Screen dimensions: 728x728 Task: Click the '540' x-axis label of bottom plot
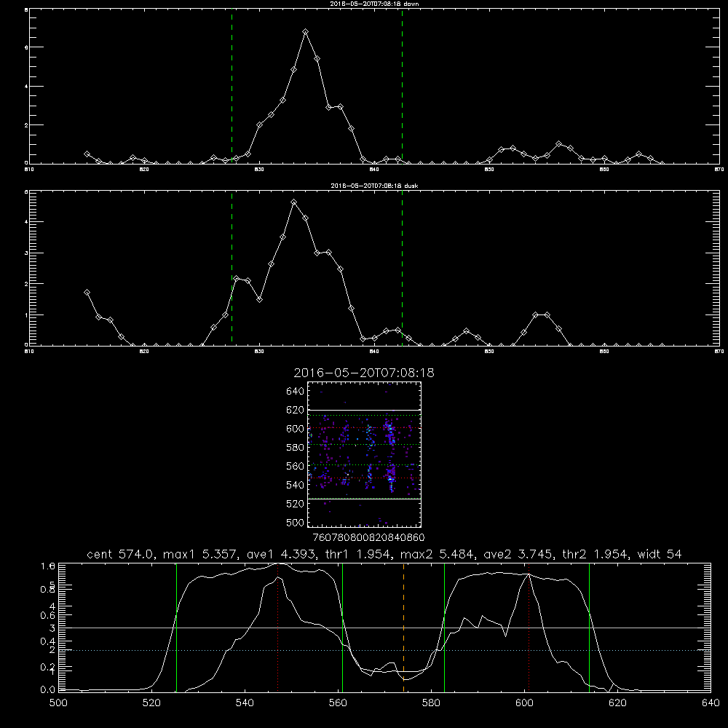click(245, 703)
